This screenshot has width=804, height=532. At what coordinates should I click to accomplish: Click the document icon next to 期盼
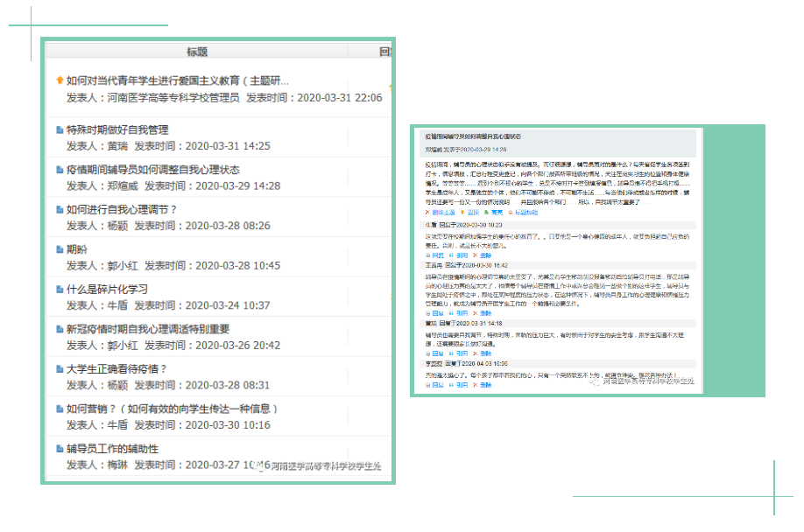click(x=60, y=249)
